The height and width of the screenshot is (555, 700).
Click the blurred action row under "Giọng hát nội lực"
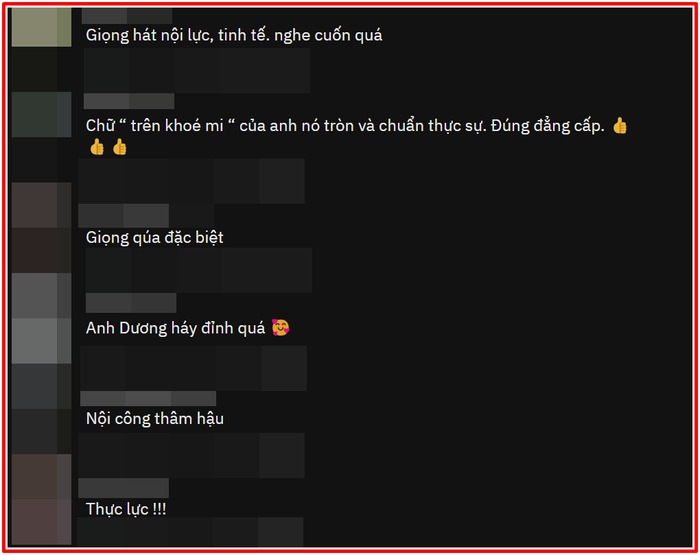click(x=197, y=71)
